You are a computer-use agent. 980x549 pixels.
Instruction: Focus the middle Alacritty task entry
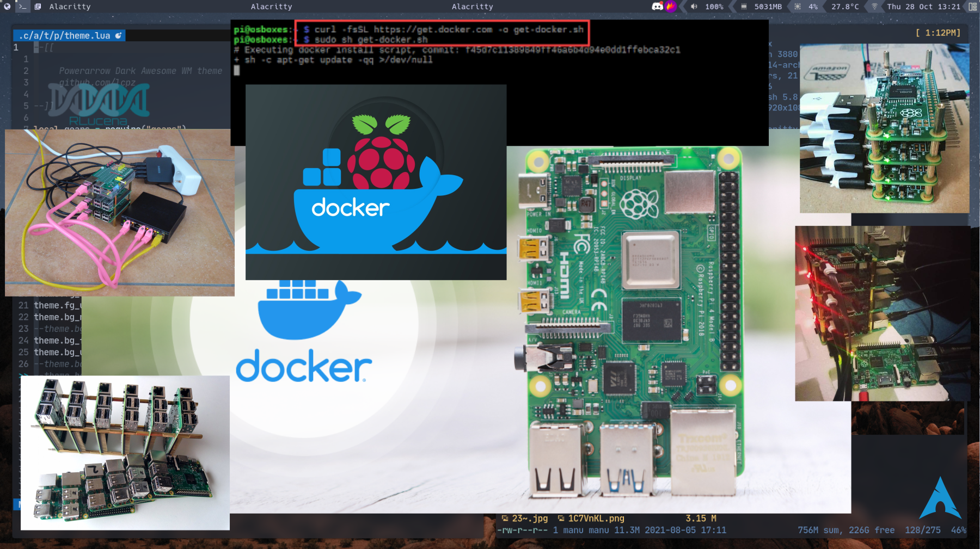click(x=271, y=7)
